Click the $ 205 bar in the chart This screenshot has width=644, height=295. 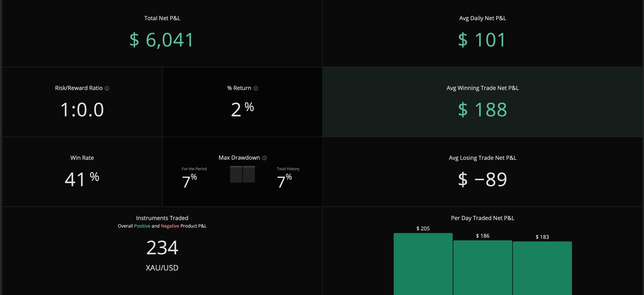(x=423, y=264)
